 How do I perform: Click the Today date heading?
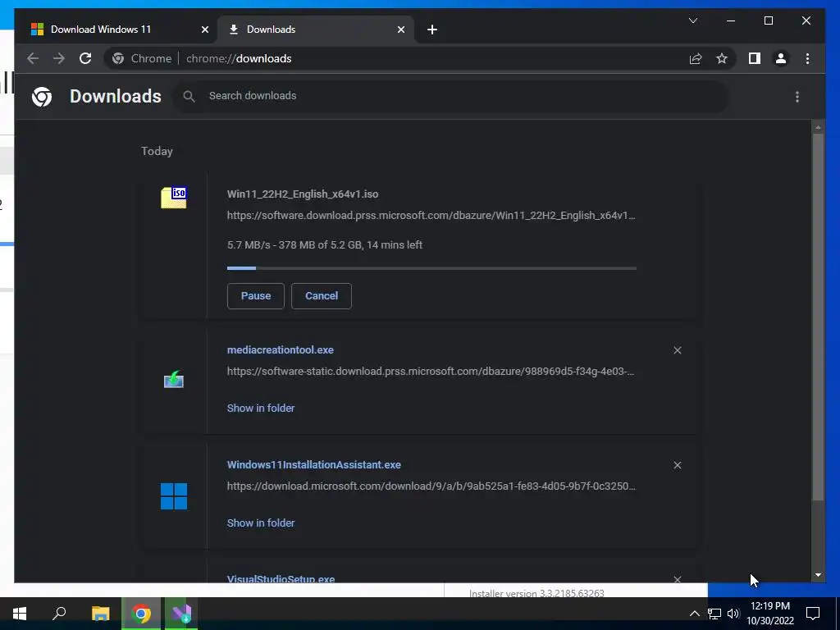[x=157, y=151]
